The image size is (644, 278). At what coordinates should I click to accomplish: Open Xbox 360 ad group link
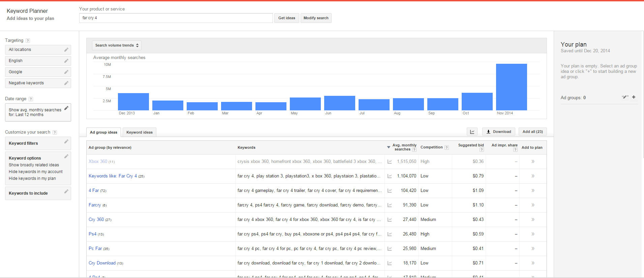98,162
